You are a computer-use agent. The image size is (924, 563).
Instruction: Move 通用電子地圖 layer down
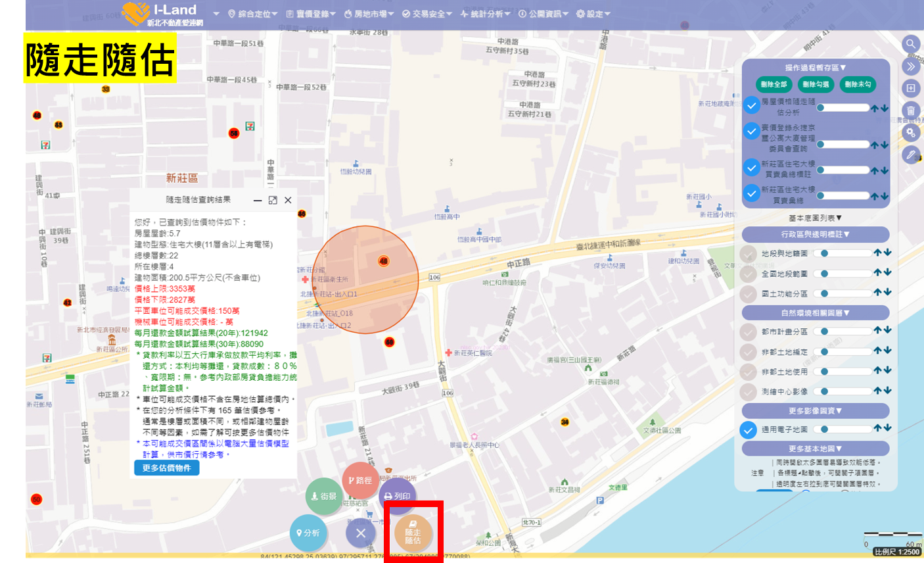(887, 428)
